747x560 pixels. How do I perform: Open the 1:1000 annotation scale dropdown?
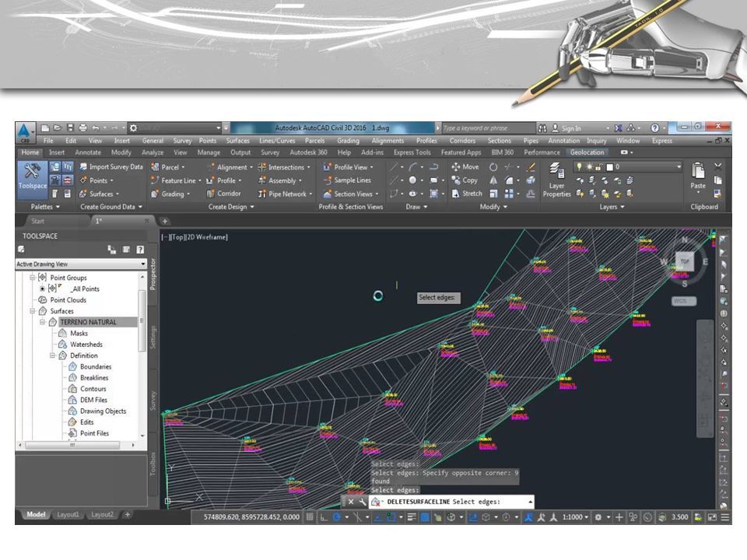click(575, 517)
